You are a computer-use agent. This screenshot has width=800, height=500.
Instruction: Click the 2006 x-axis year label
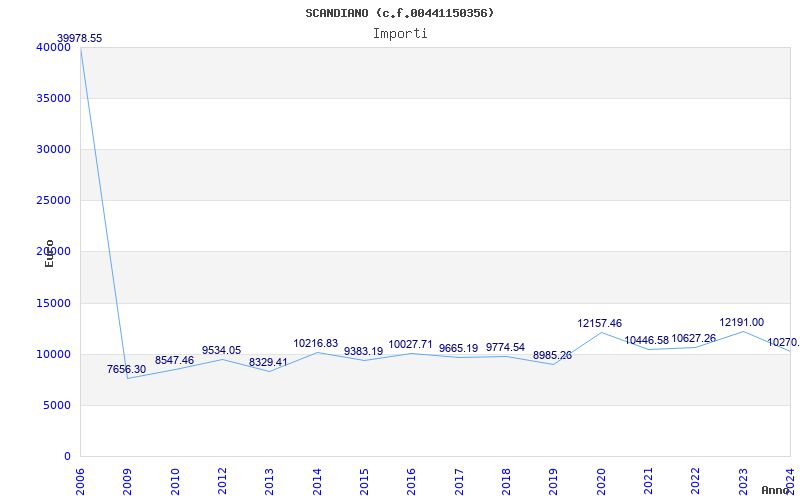point(80,481)
